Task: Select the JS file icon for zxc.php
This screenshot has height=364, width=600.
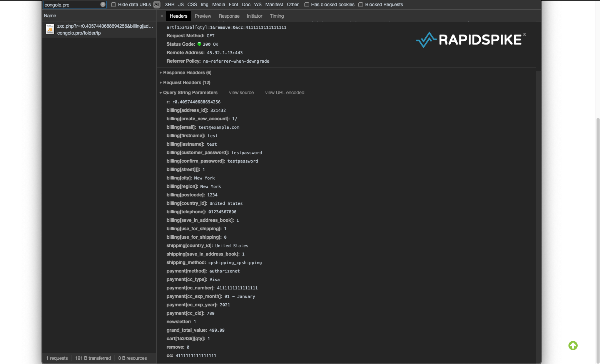Action: 50,29
